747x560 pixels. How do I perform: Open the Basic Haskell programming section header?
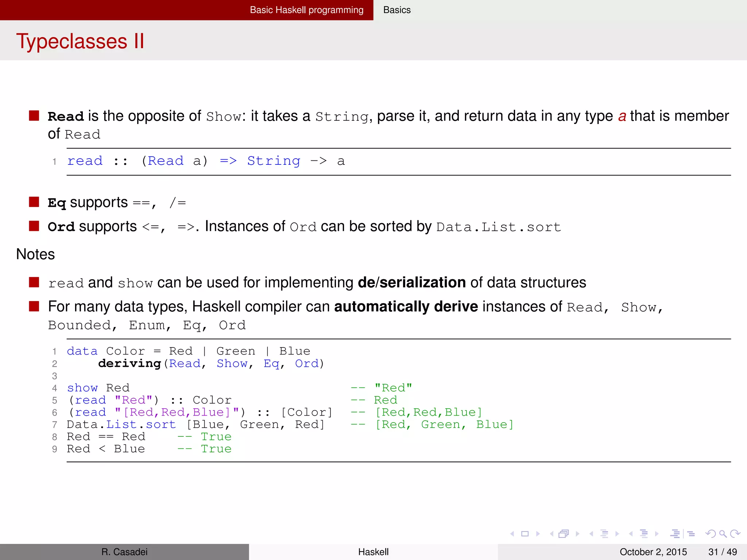tap(307, 10)
